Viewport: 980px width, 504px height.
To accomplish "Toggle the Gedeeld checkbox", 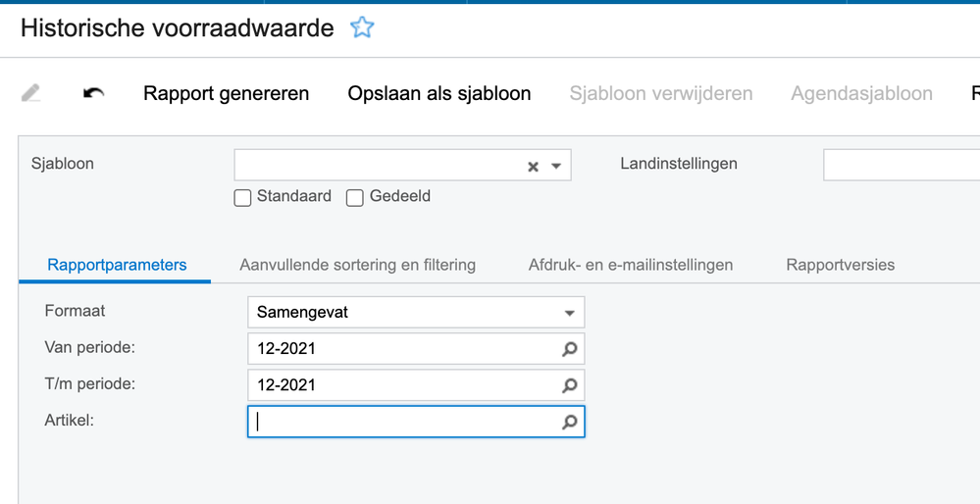I will [355, 197].
